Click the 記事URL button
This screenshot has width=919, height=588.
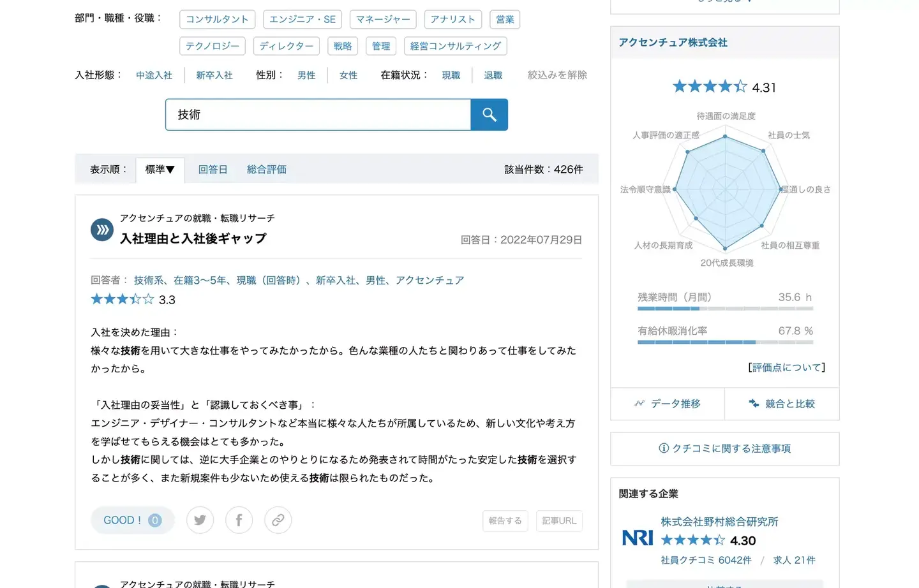pyautogui.click(x=559, y=521)
